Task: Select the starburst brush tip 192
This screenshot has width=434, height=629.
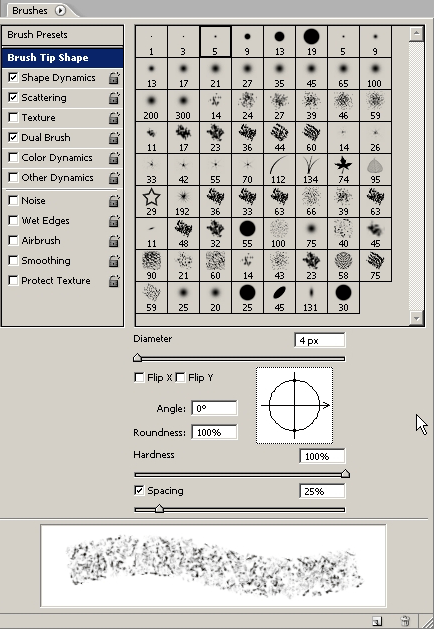Action: (x=183, y=202)
